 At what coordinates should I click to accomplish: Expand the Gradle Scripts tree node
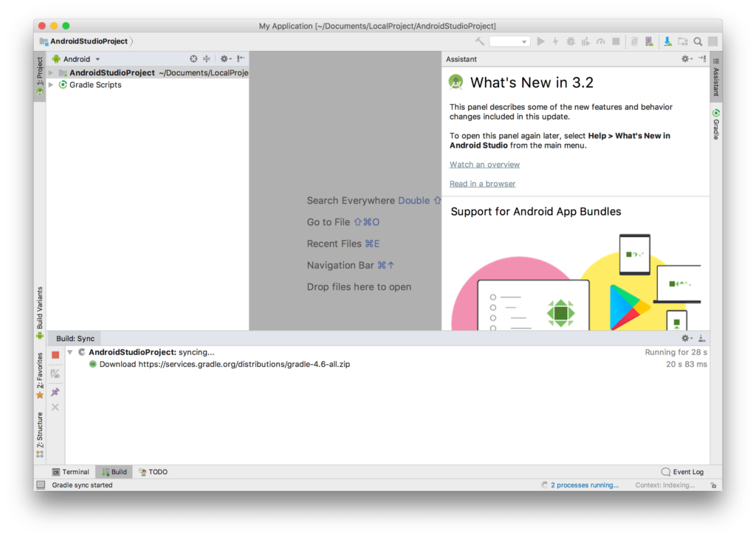(51, 85)
